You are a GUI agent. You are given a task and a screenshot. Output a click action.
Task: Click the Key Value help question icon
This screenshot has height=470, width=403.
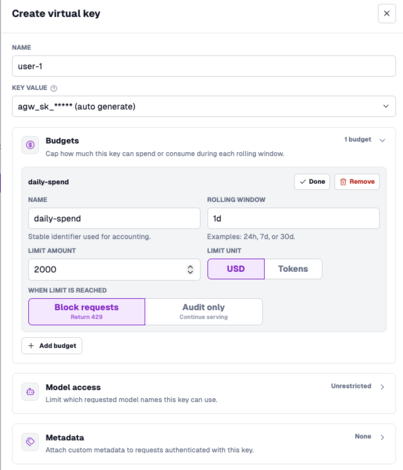tap(54, 88)
